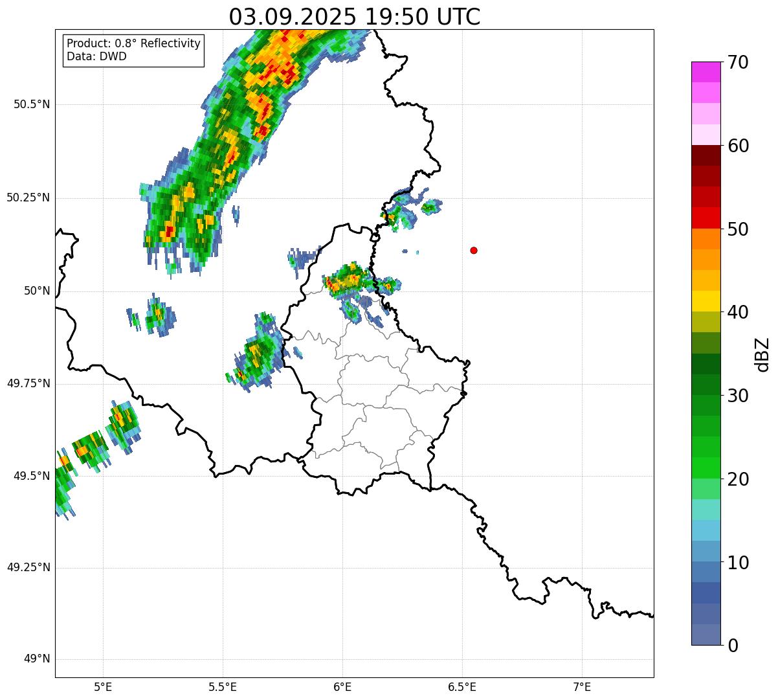Click the turquoise colorbar segment between 10 and 20
Image resolution: width=778 pixels, height=700 pixels.
point(706,510)
